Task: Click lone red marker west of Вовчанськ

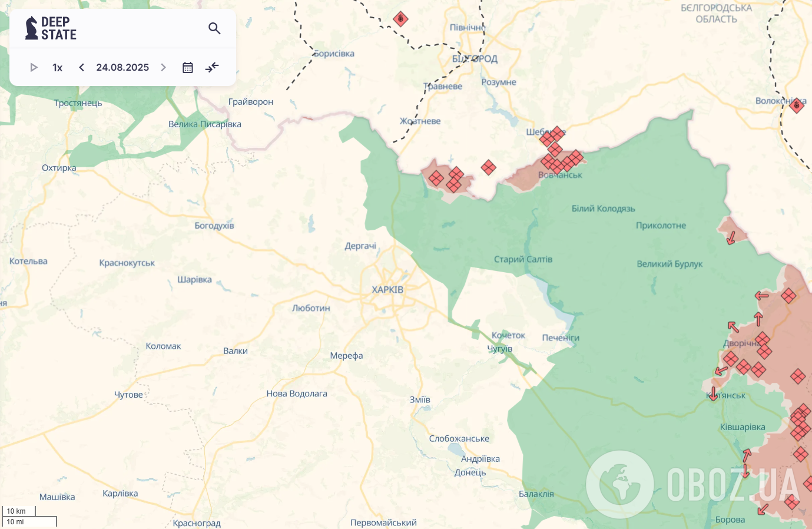Action: [x=488, y=168]
